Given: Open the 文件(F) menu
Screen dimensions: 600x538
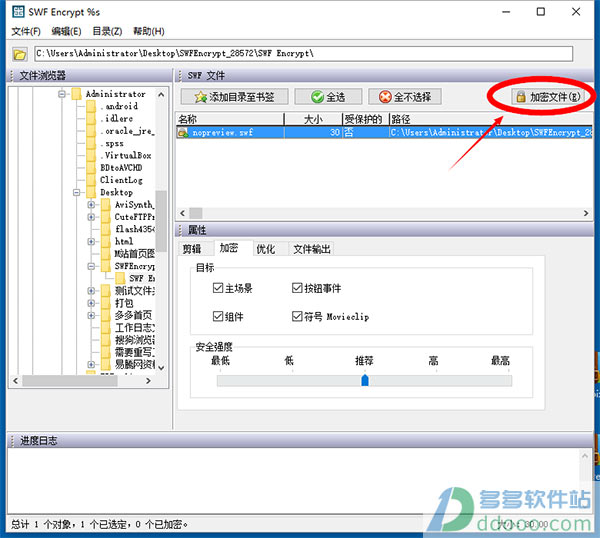Looking at the screenshot, I should 26,31.
